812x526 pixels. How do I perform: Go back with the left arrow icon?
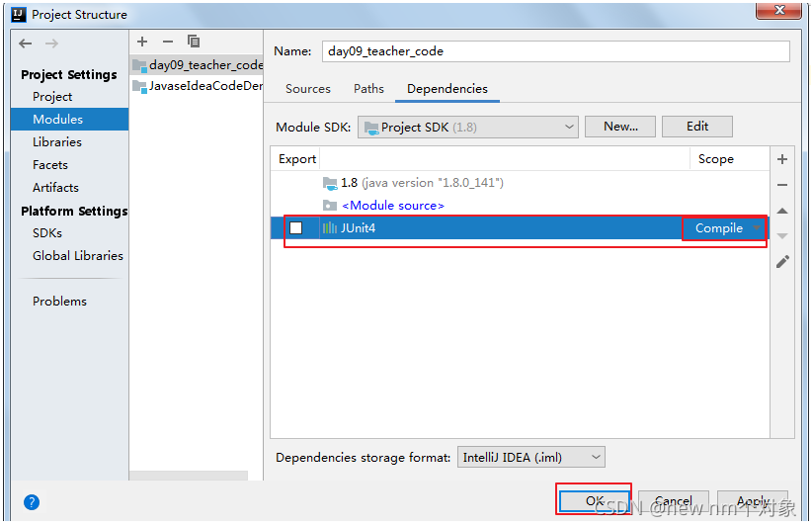(25, 44)
